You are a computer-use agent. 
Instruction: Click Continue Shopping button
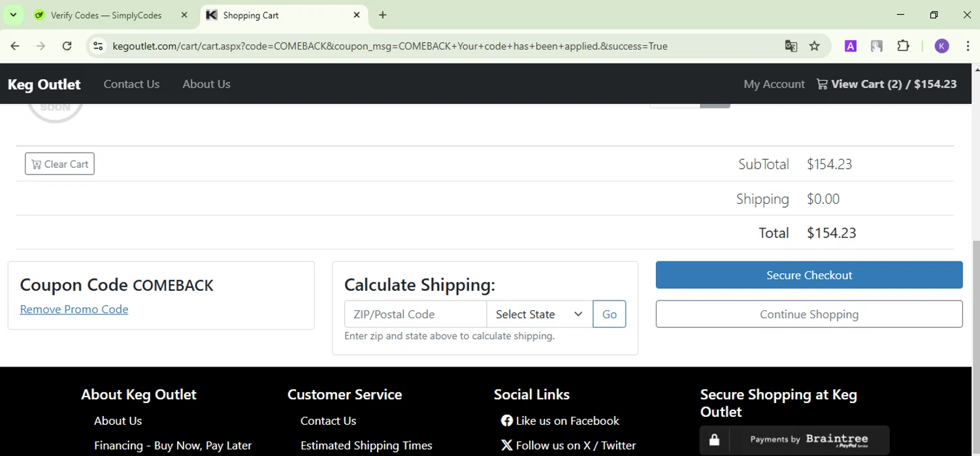pos(809,314)
